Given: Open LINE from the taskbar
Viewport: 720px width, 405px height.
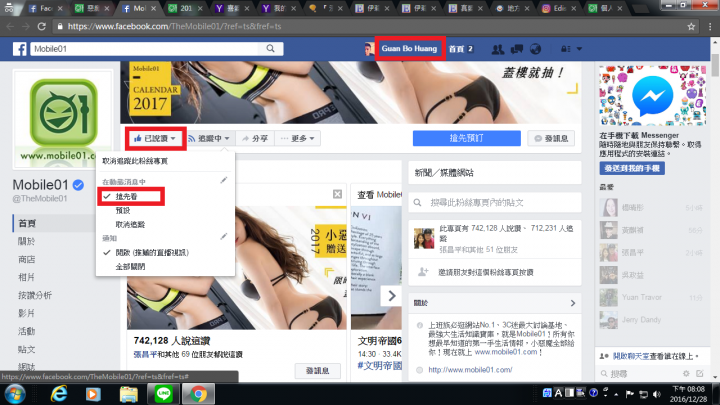Looking at the screenshot, I should click(x=163, y=394).
